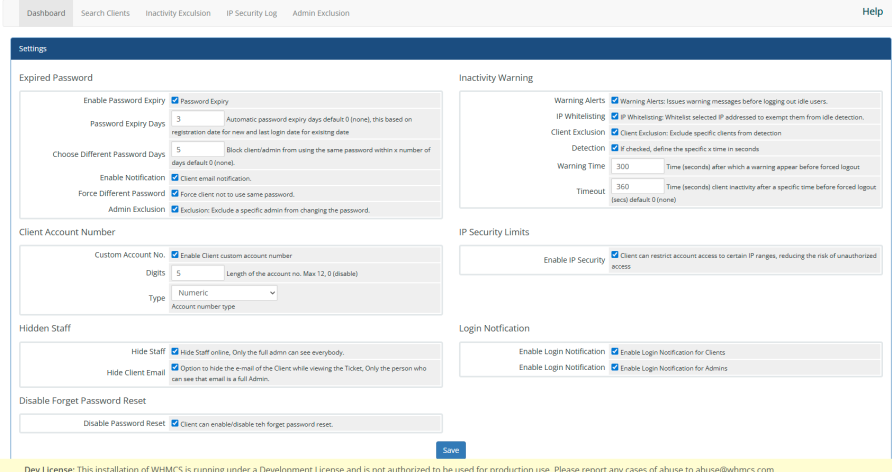Toggle the Warning Alerts checkbox
The image size is (892, 472).
coord(615,100)
